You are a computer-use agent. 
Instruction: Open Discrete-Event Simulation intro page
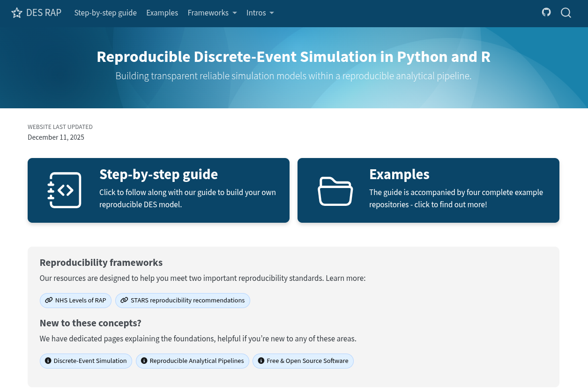point(86,361)
